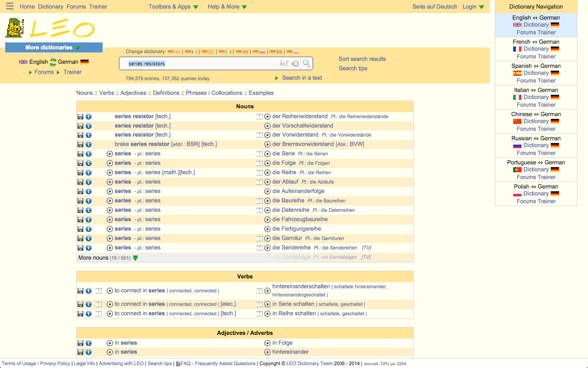Click Search in a text link
The image size is (588, 368).
point(302,78)
